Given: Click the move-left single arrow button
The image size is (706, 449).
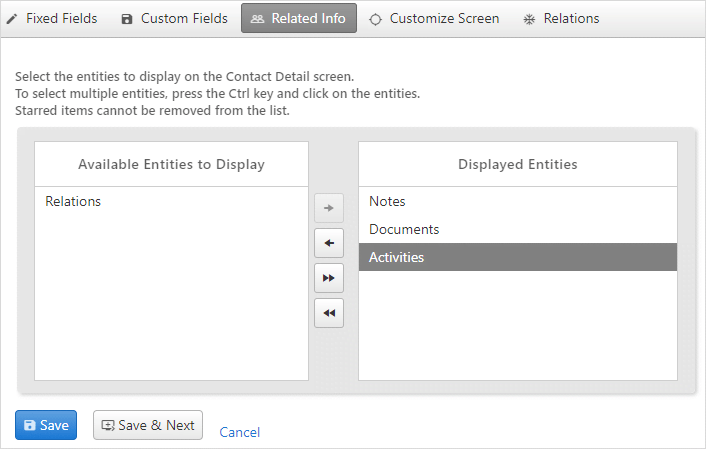Looking at the screenshot, I should coord(329,243).
